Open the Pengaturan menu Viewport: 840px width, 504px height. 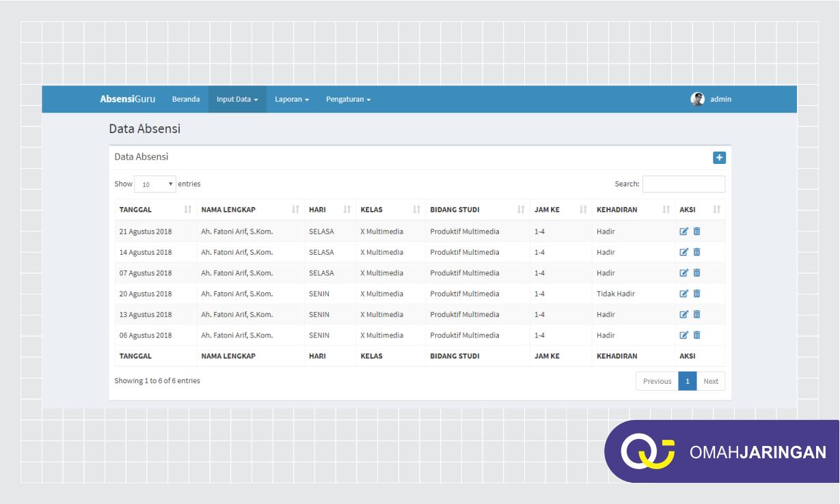click(348, 99)
